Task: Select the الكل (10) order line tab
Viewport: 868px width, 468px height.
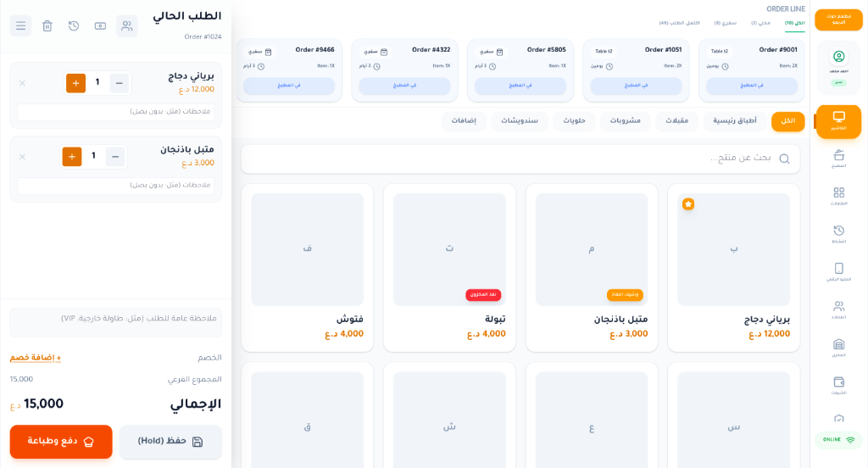Action: click(794, 23)
